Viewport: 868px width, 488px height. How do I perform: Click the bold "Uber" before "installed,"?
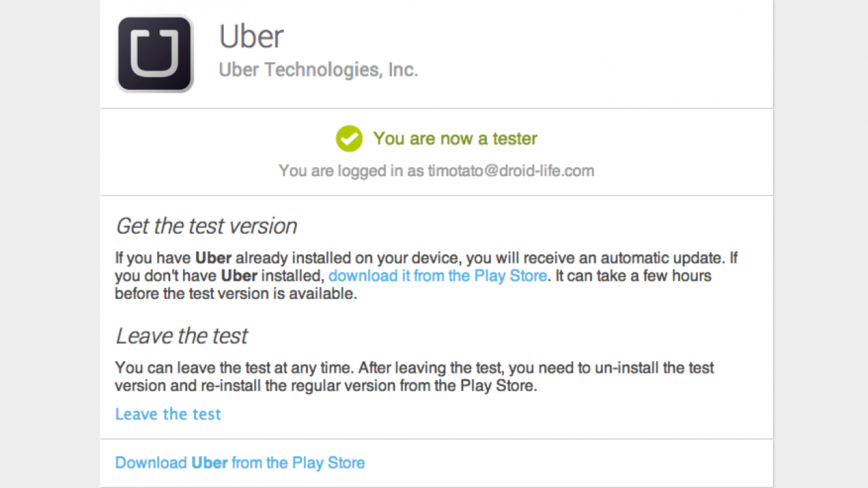239,276
